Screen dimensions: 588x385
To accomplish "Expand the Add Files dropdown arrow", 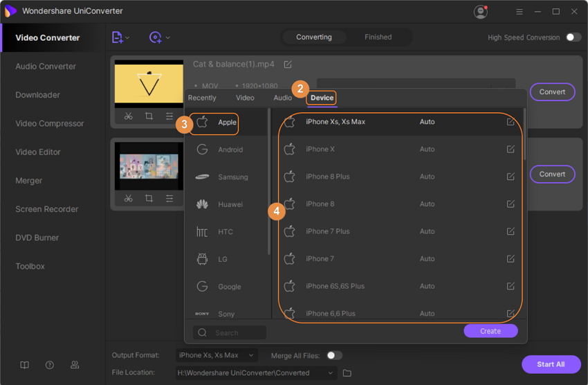I will (129, 37).
